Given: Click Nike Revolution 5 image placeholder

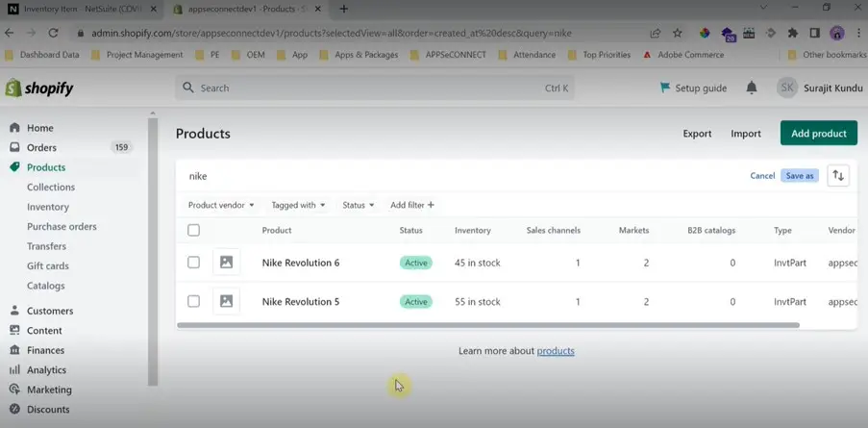Looking at the screenshot, I should coord(227,301).
